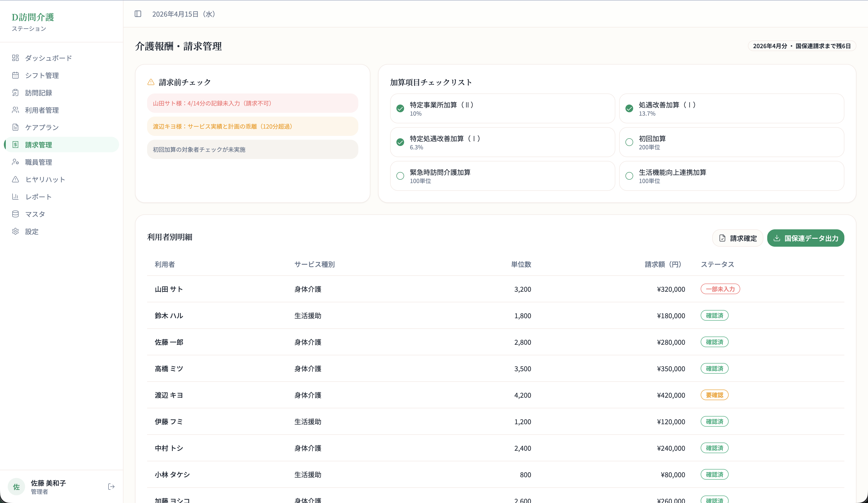Click the 佐 user avatar

click(x=16, y=487)
